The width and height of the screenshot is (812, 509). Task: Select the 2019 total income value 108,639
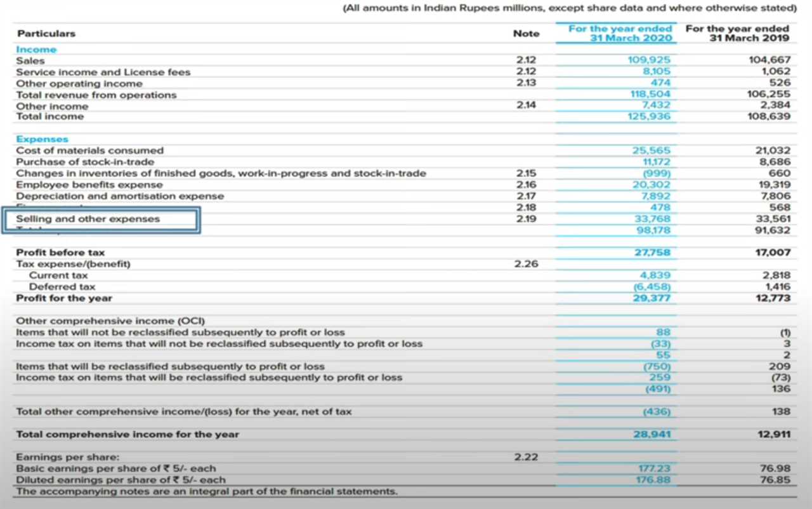click(x=769, y=117)
